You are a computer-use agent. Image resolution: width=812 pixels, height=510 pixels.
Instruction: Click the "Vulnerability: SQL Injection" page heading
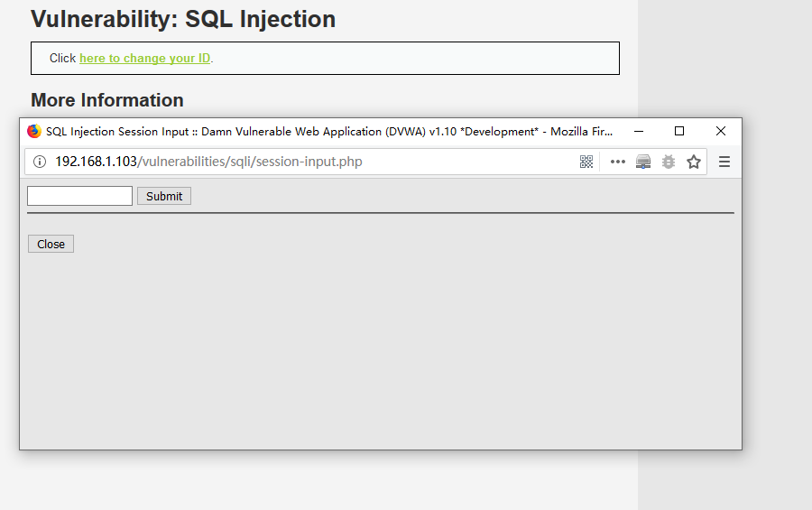point(183,19)
